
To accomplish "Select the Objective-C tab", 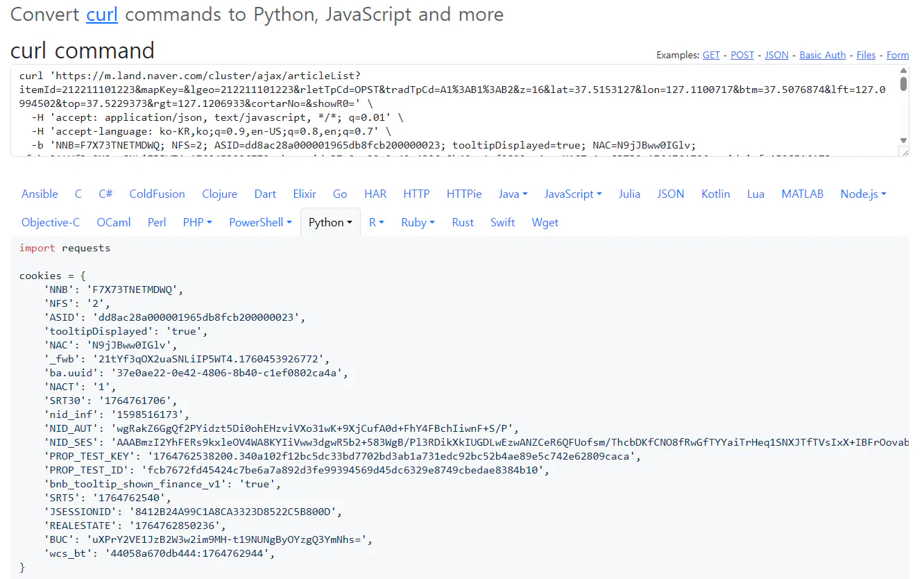I will tap(51, 222).
